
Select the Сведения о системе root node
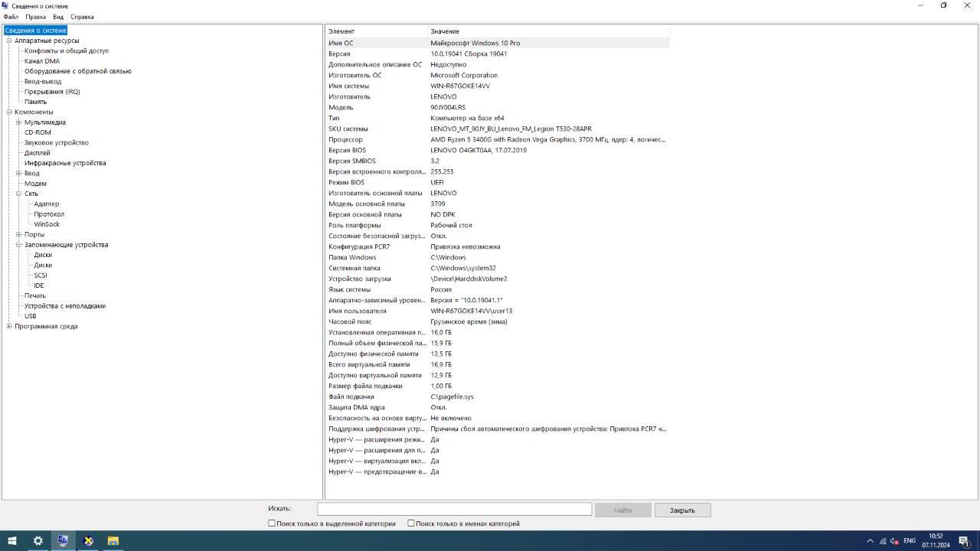tap(36, 31)
